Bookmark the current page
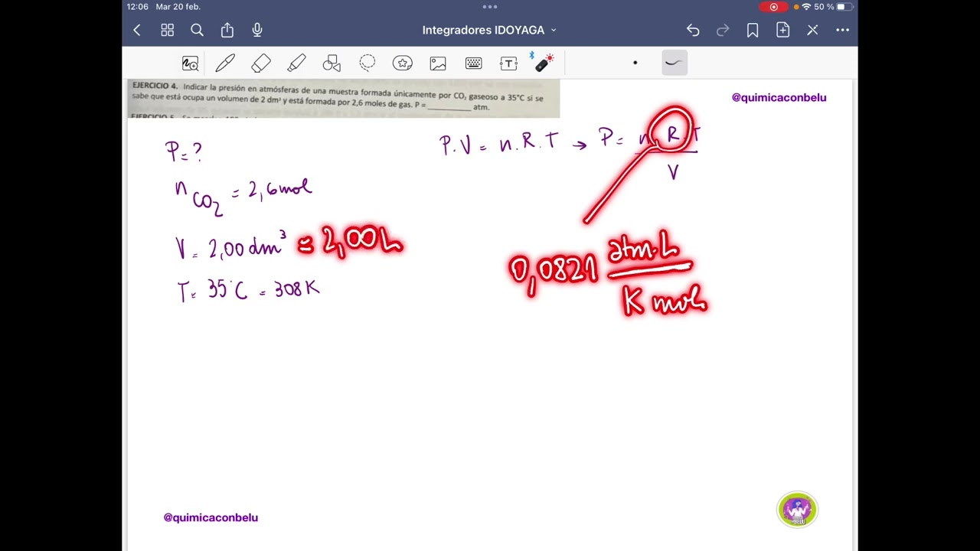This screenshot has height=551, width=980. [753, 30]
